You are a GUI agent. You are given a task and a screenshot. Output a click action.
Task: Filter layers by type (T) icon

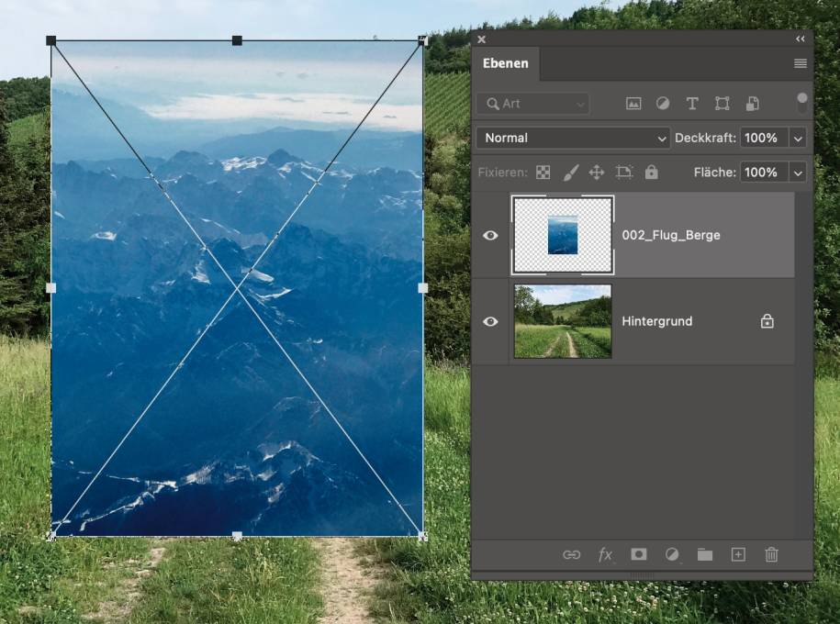[692, 104]
